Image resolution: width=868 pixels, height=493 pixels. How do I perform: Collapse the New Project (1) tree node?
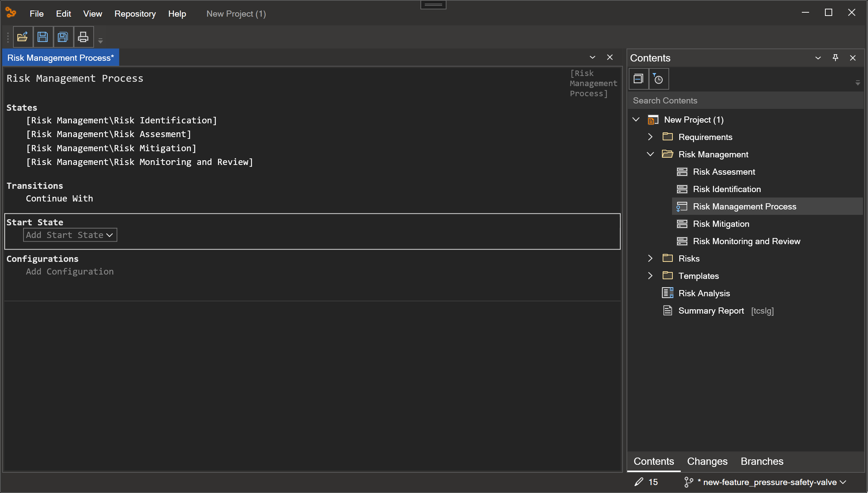pyautogui.click(x=636, y=119)
